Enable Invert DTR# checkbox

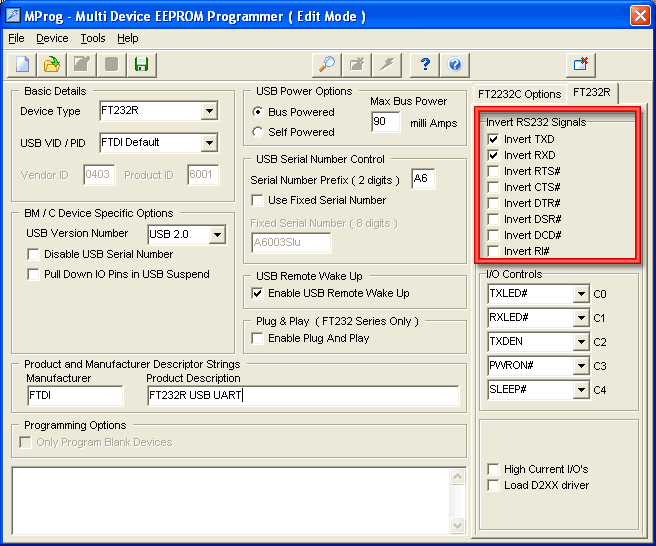(x=493, y=203)
